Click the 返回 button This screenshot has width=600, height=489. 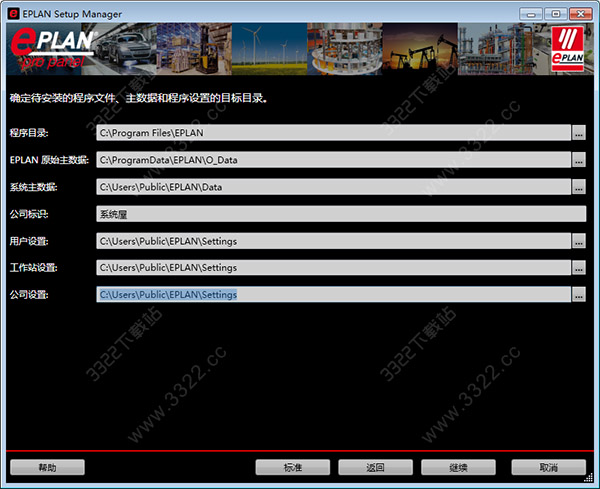[x=375, y=467]
